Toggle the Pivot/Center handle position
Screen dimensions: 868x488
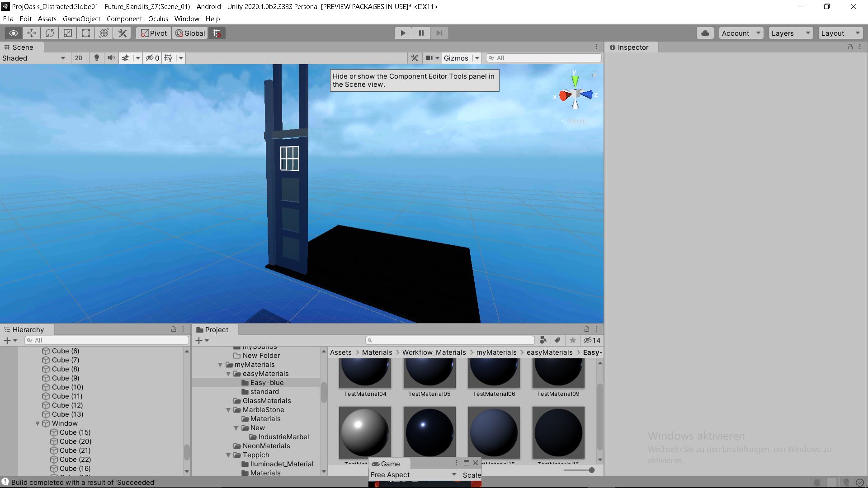154,33
